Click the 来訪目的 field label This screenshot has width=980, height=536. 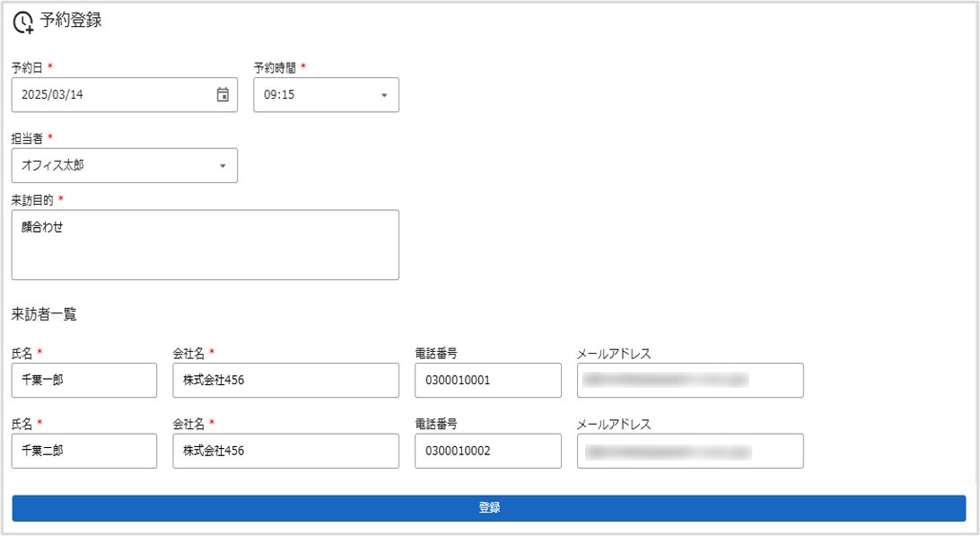(32, 200)
